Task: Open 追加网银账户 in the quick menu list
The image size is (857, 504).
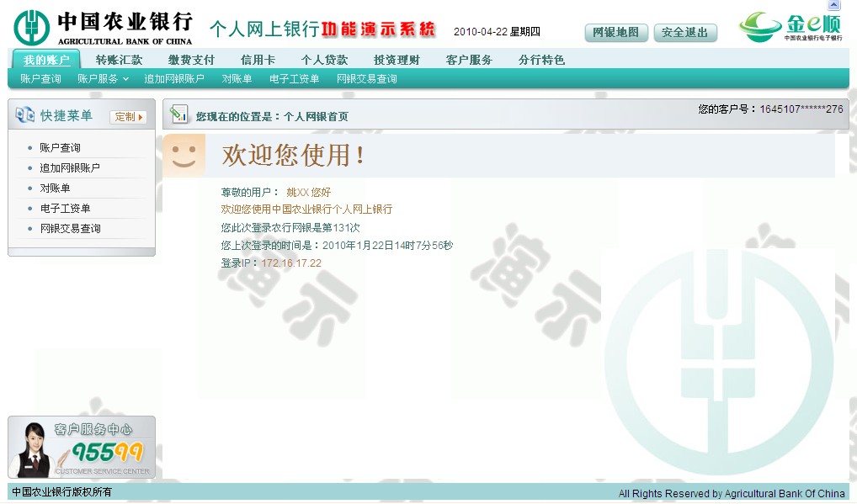Action: coord(70,167)
